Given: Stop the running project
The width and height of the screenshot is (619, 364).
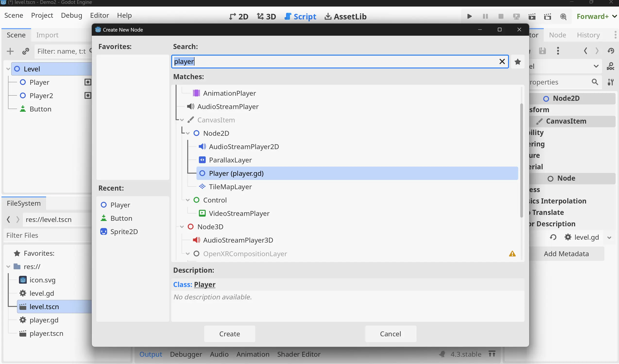Looking at the screenshot, I should coord(501,17).
